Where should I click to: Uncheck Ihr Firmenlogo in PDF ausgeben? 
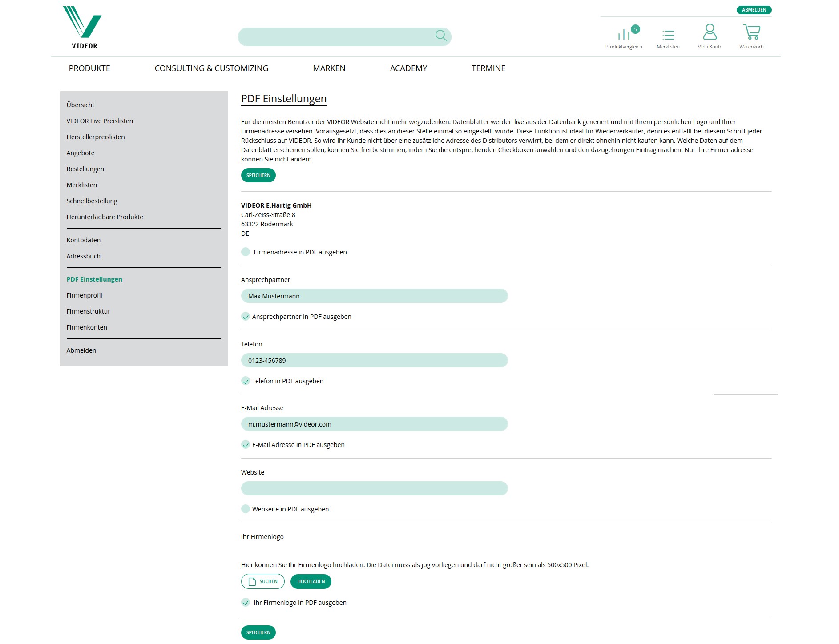(246, 602)
